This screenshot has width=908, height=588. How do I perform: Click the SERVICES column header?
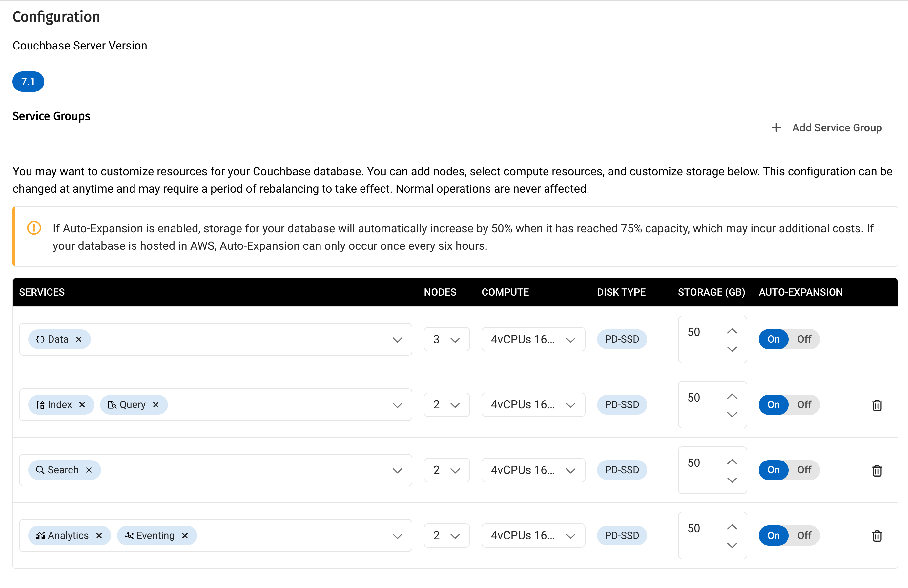point(42,292)
